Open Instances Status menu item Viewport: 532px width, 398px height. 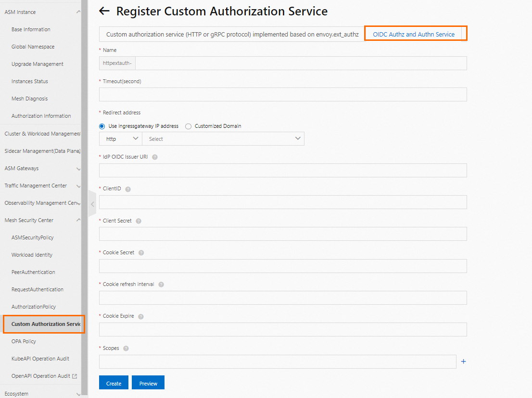29,81
